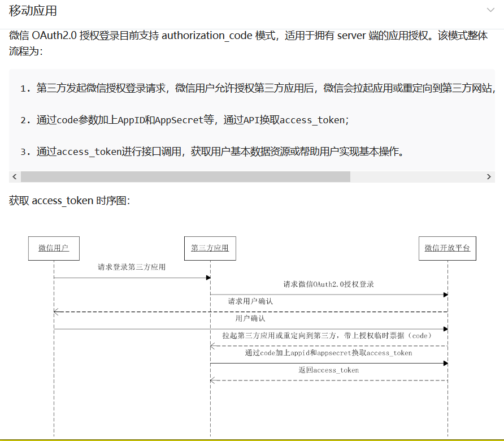Viewport: 504px width, 441px height.
Task: Click the 微信用户 box in diagram
Action: (x=54, y=248)
